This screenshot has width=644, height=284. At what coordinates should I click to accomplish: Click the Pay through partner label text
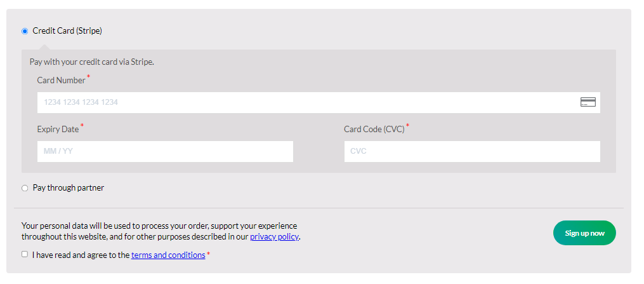69,188
